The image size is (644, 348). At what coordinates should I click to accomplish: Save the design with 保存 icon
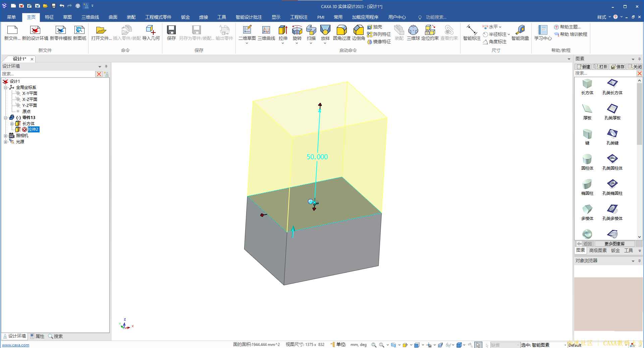(x=171, y=33)
